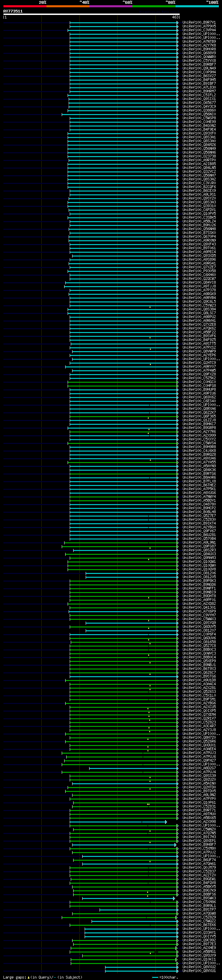
Task: Click the UniRef100_Q9LN49 hit label
Action: tap(199, 68)
